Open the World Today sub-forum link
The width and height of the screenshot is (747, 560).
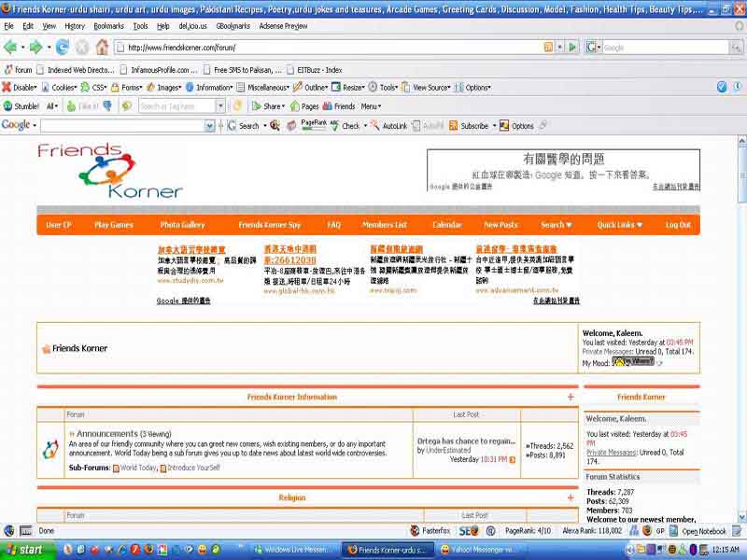point(138,468)
